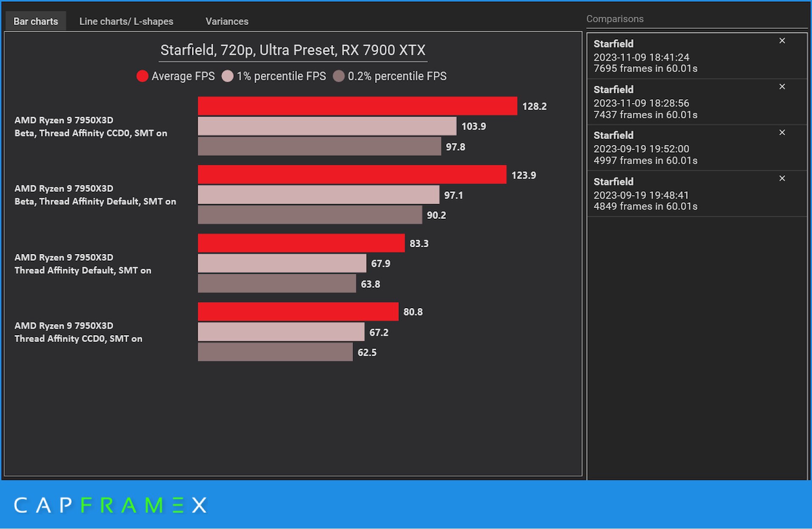The image size is (812, 529).
Task: Click the red Average FPS legend dot
Action: tap(143, 76)
